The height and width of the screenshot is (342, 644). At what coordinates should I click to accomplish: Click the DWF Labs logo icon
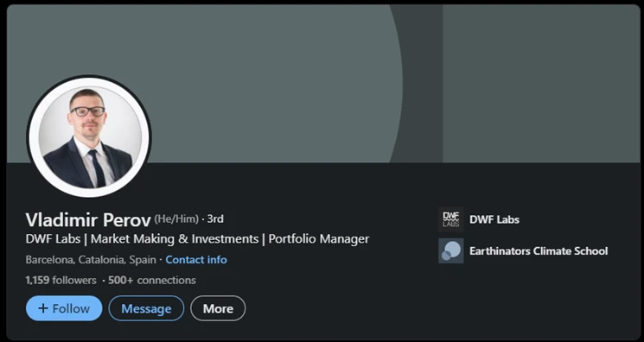451,219
